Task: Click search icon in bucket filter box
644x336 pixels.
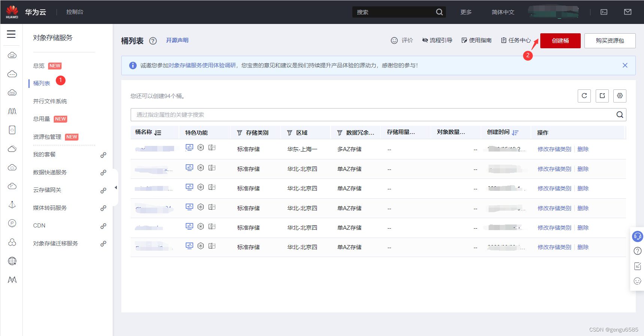Action: click(620, 115)
